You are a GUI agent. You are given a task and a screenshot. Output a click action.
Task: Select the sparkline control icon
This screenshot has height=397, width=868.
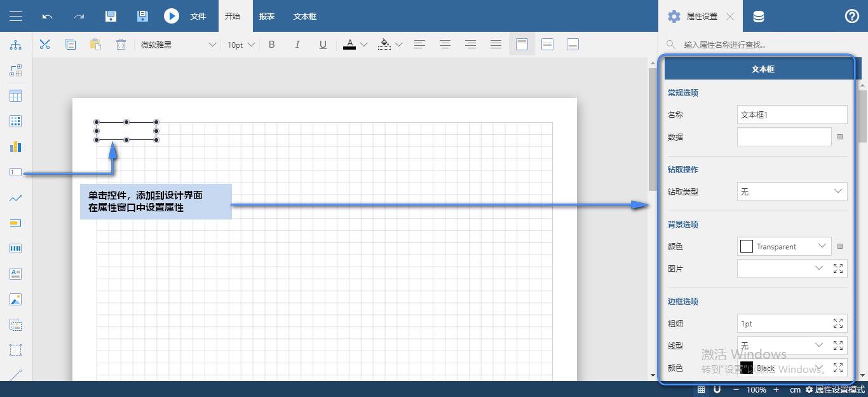(15, 198)
